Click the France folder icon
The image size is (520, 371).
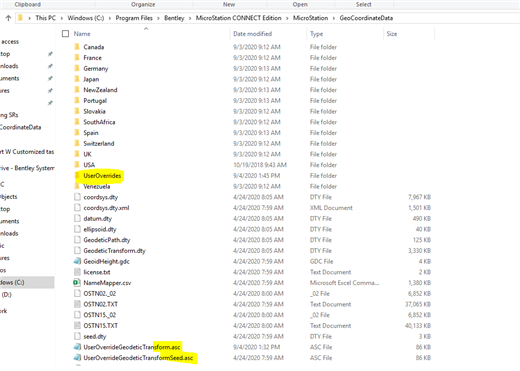tap(77, 57)
